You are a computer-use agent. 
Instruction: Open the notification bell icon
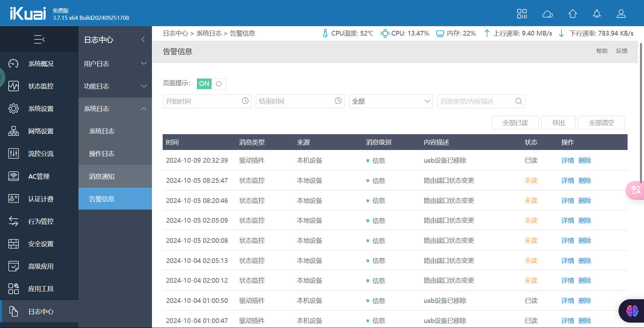pos(597,14)
